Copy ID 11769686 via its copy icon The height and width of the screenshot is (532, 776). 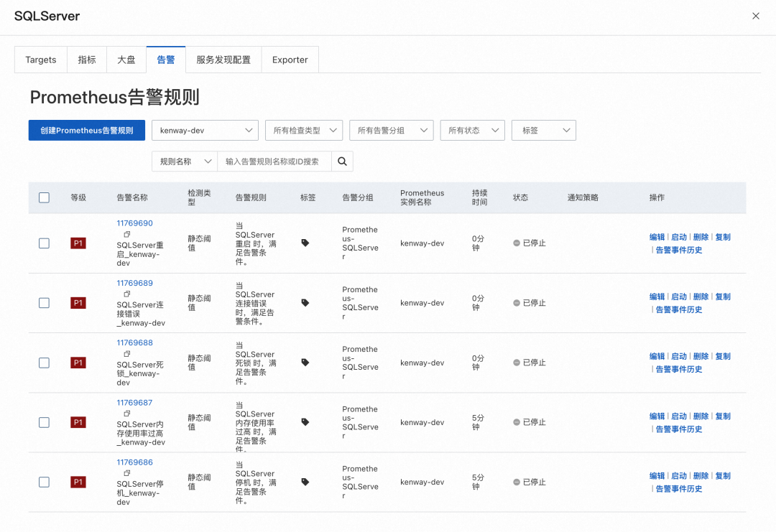point(126,473)
